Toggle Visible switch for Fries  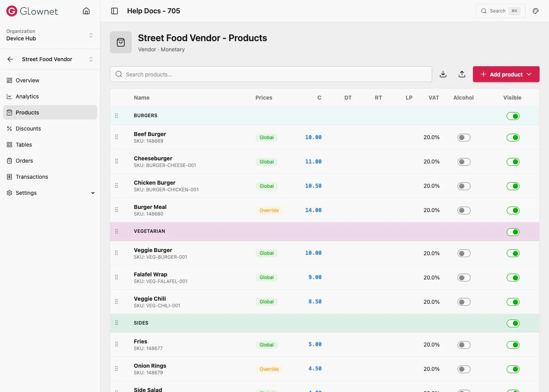tap(513, 345)
